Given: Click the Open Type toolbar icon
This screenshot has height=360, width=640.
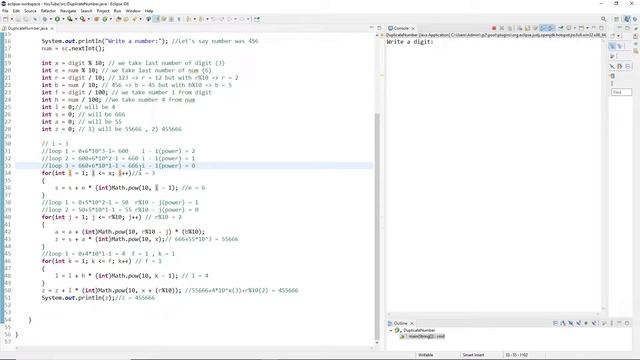Looking at the screenshot, I should tap(119, 19).
